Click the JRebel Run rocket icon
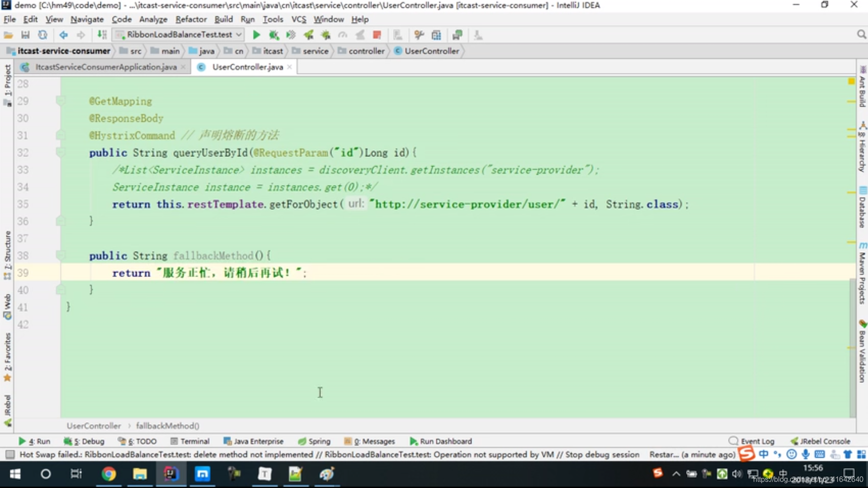Image resolution: width=868 pixels, height=488 pixels. point(308,35)
